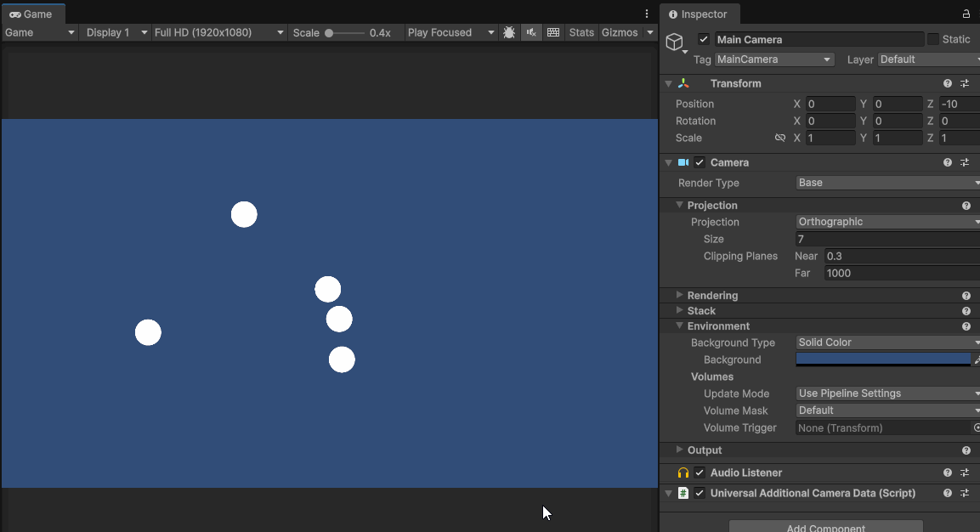The image size is (980, 532).
Task: Toggle the keyboard shortcuts icon in Game toolbar
Action: click(553, 32)
